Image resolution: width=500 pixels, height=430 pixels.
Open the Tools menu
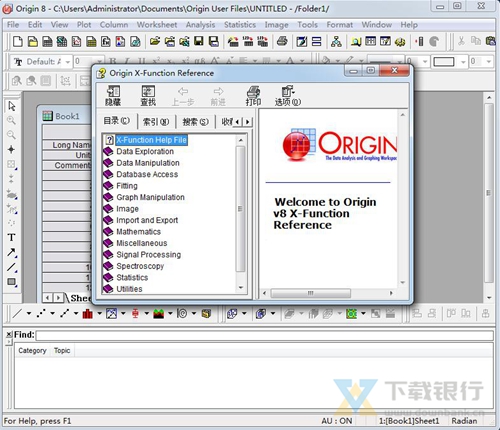(307, 25)
